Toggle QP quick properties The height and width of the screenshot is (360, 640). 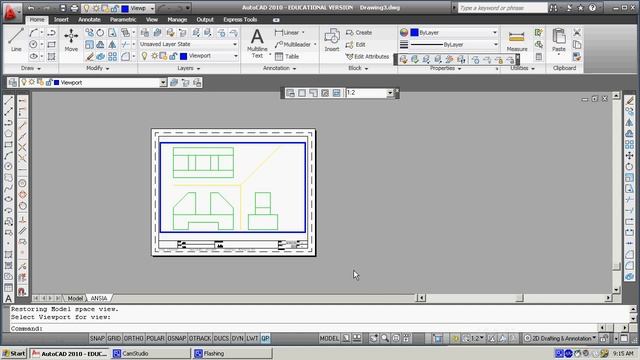[265, 338]
